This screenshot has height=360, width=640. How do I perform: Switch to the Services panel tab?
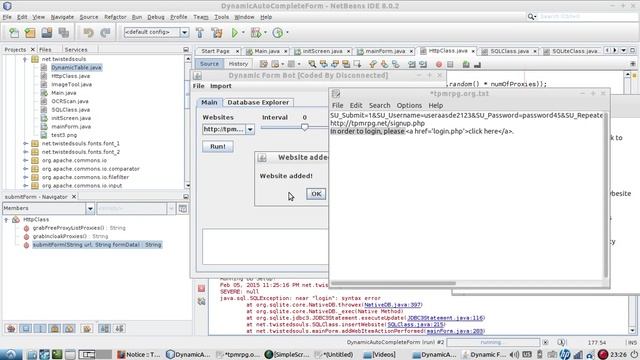(76, 49)
